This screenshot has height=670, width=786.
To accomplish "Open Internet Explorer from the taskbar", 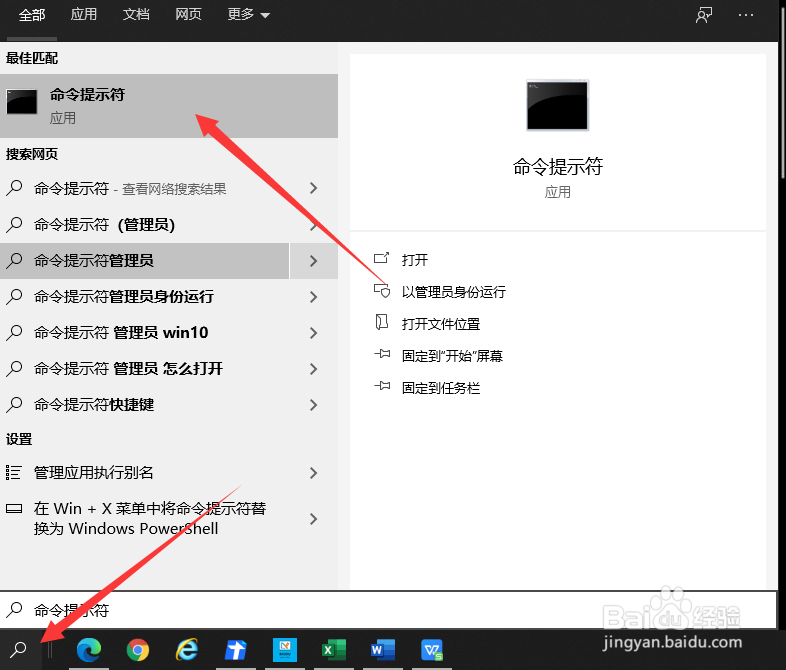I will pos(187,650).
